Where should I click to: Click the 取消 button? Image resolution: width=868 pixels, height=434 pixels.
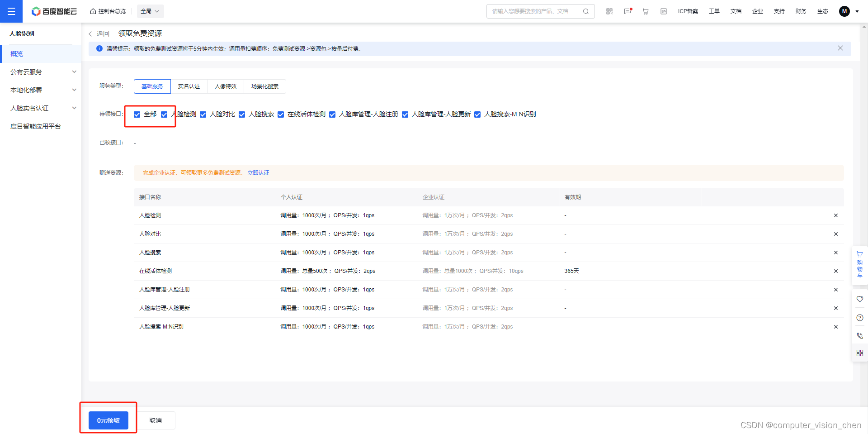tap(156, 420)
